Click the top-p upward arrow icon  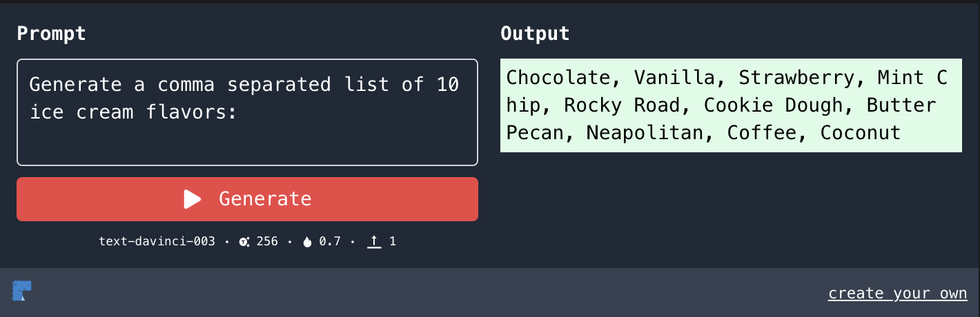tap(374, 242)
